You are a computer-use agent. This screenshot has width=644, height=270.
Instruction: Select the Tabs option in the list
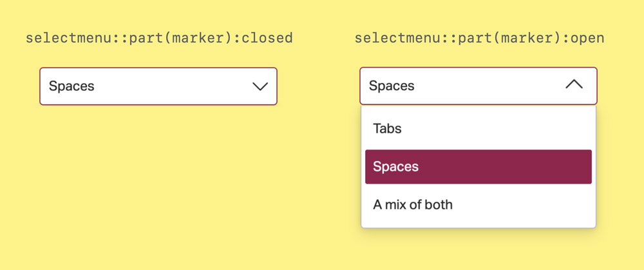tap(478, 129)
